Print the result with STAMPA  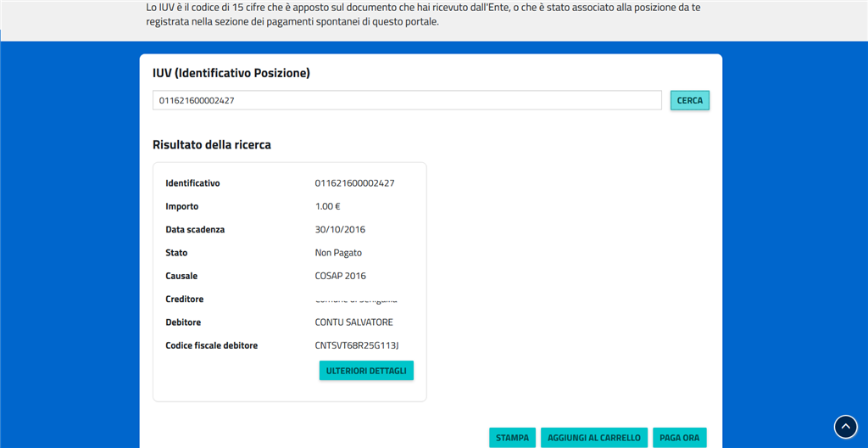pyautogui.click(x=512, y=438)
